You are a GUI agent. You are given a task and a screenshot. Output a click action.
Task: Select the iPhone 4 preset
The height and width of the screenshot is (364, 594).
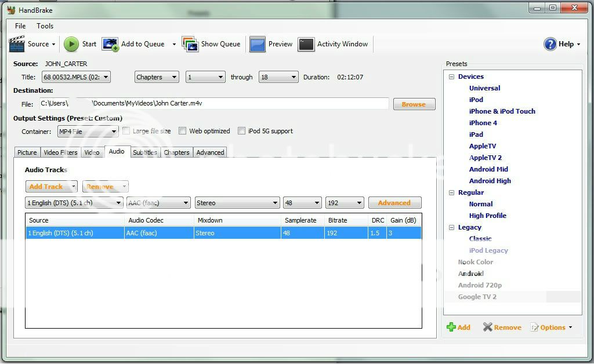click(x=483, y=122)
